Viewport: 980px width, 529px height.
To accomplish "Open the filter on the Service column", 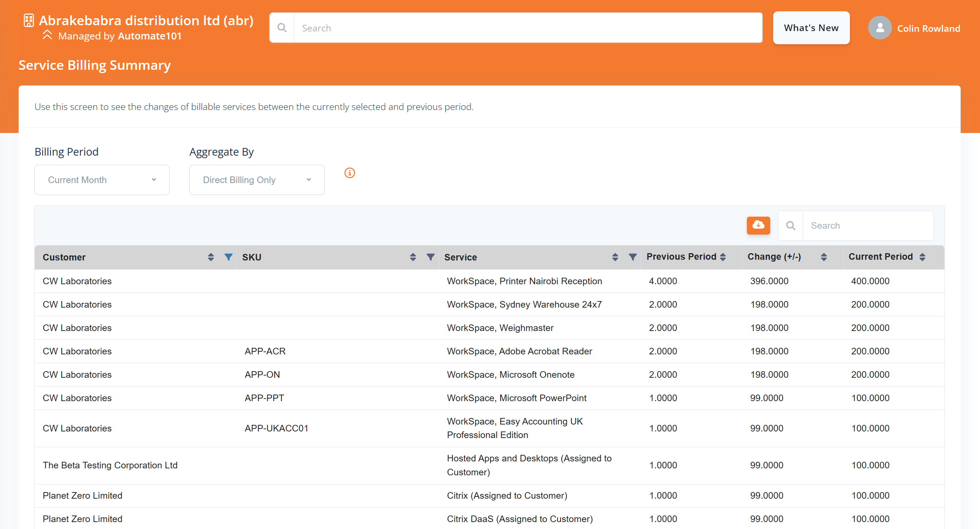I will click(x=632, y=257).
